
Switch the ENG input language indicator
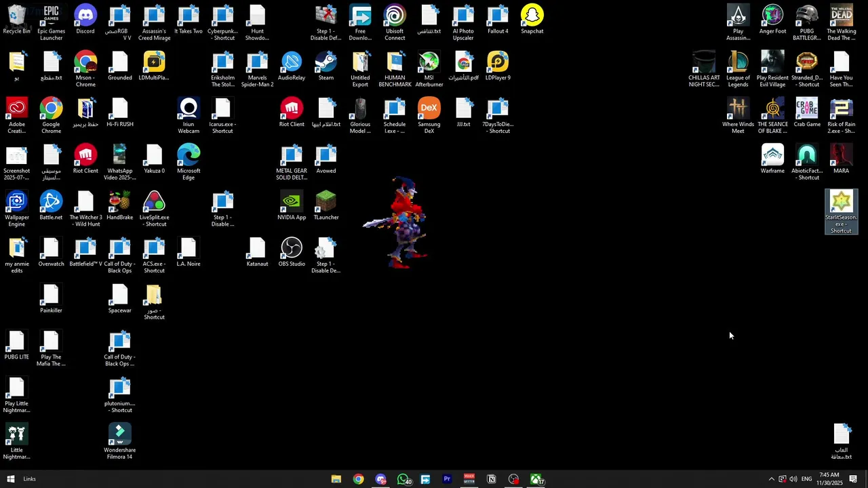point(806,479)
